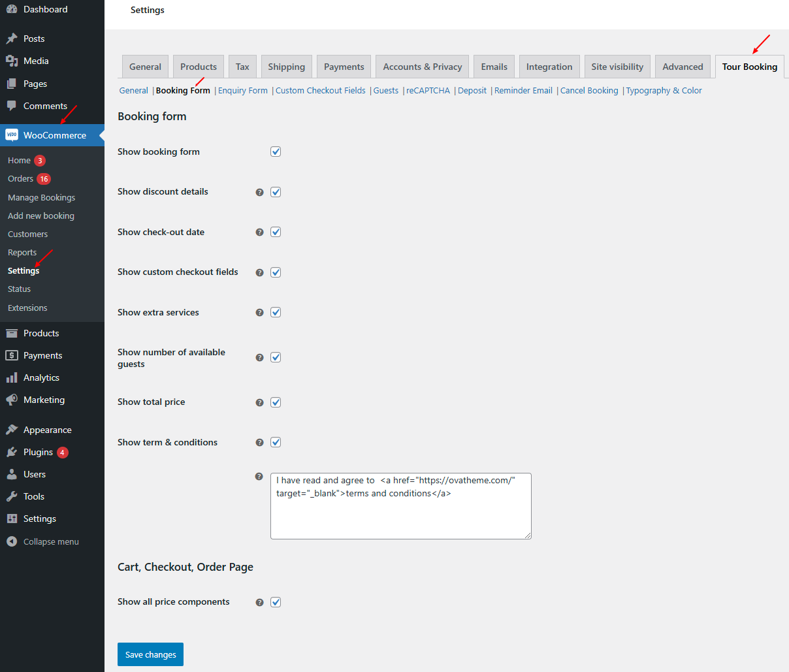The image size is (789, 672).
Task: Switch to the Payments settings tab
Action: 344,67
